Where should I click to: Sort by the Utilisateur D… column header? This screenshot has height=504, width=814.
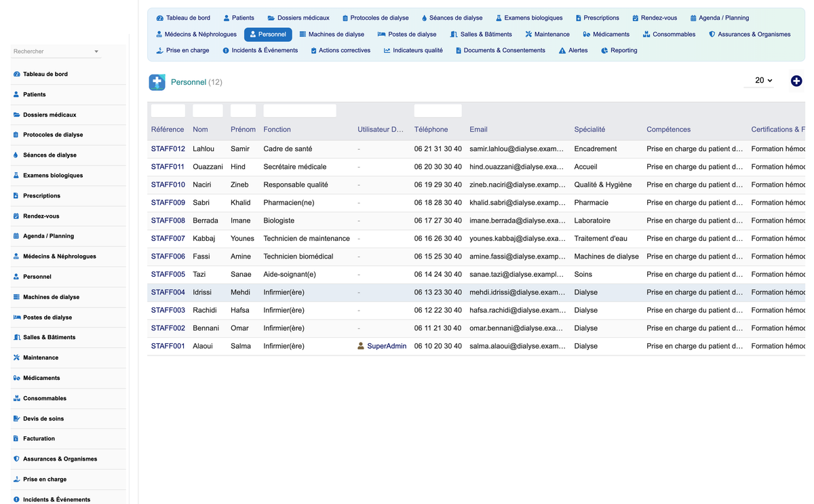point(381,130)
